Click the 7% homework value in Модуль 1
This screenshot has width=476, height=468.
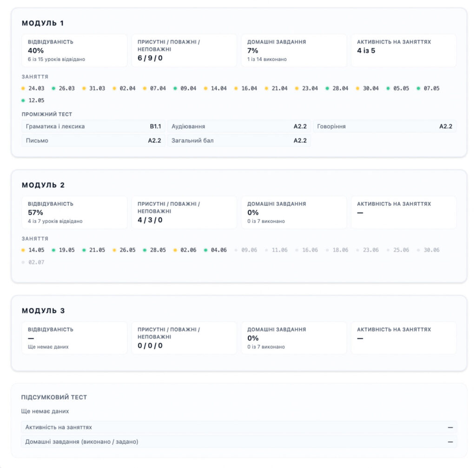tap(252, 50)
